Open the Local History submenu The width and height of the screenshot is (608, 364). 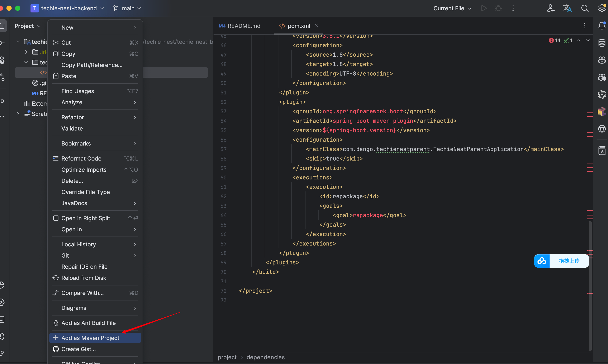point(95,244)
